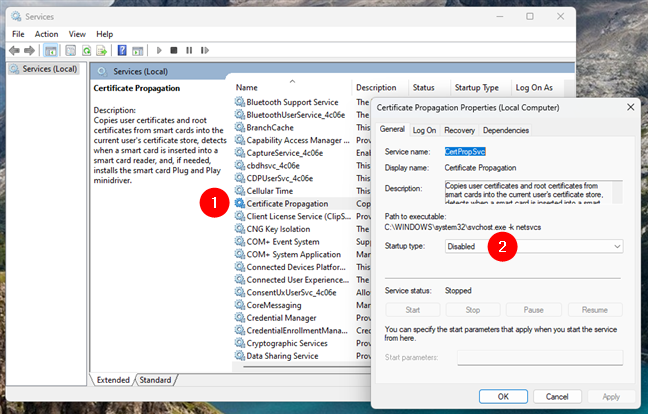Click the Start Service play icon
The width and height of the screenshot is (648, 414).
[159, 50]
